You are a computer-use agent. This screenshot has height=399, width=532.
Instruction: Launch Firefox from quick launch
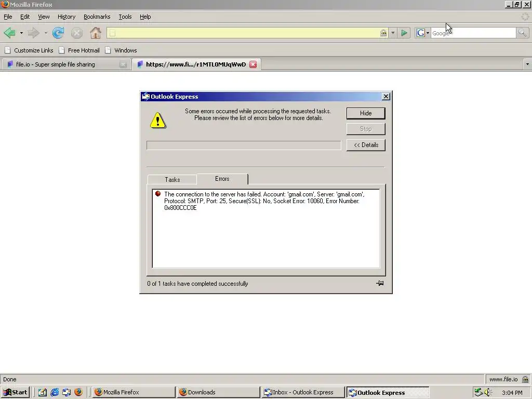point(78,392)
